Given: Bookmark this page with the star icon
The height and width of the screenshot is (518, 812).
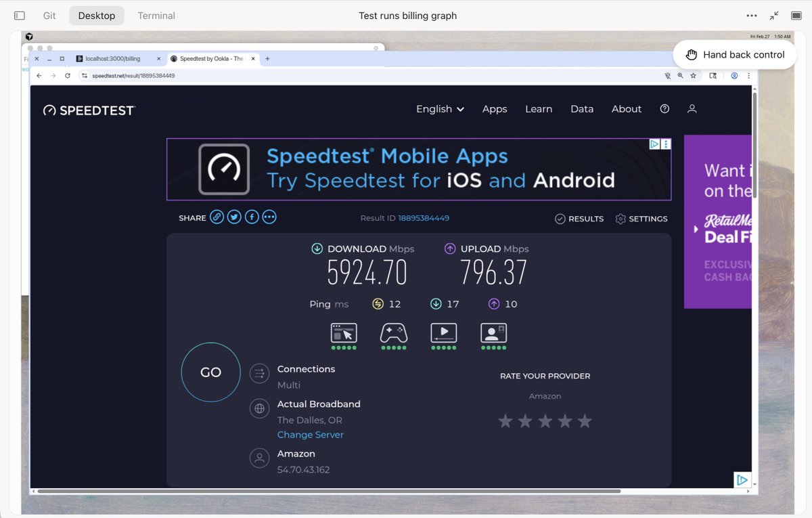Looking at the screenshot, I should coord(693,76).
